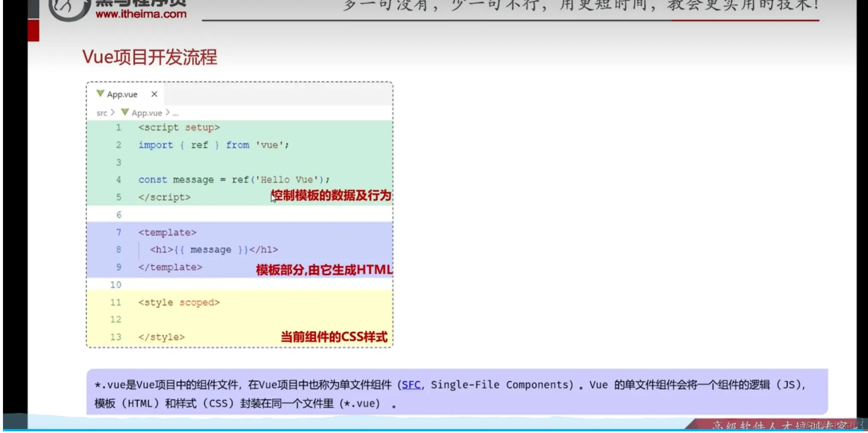Click the red 控制模板的数据及行为 annotation
Image resolution: width=868 pixels, height=433 pixels.
tap(331, 196)
